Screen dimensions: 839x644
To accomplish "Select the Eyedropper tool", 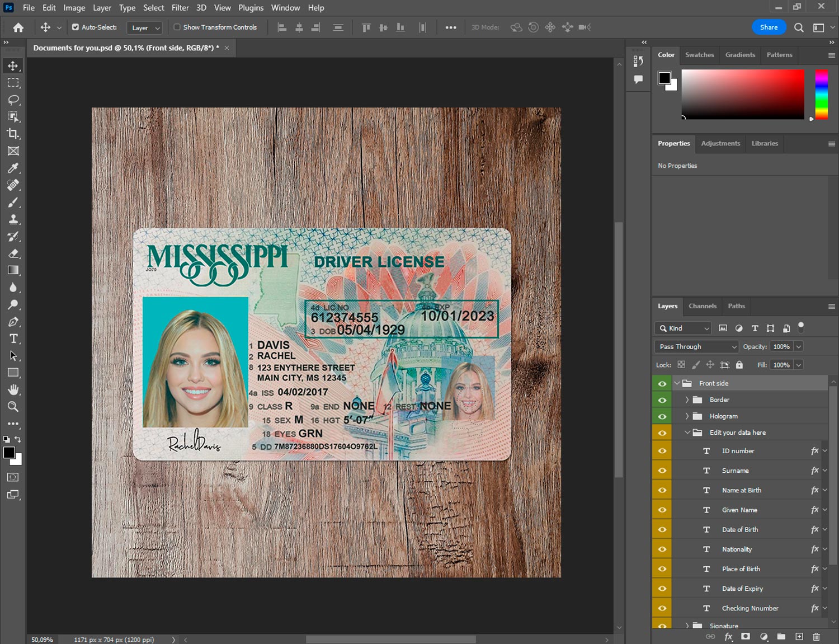I will [13, 168].
